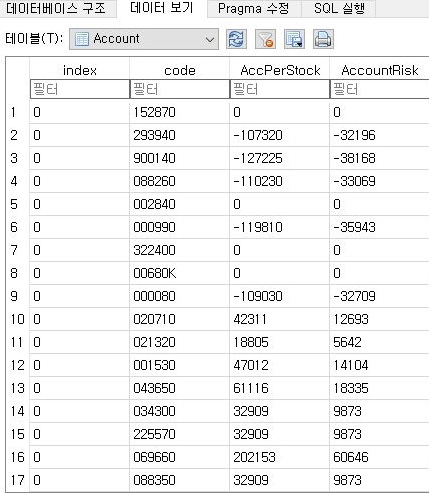429x493 pixels.
Task: Select code cell 293940
Action: (x=179, y=135)
